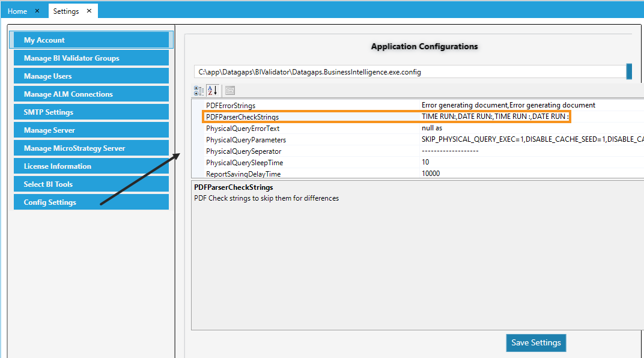Sort properties alphabetically
The height and width of the screenshot is (358, 644).
pyautogui.click(x=212, y=90)
